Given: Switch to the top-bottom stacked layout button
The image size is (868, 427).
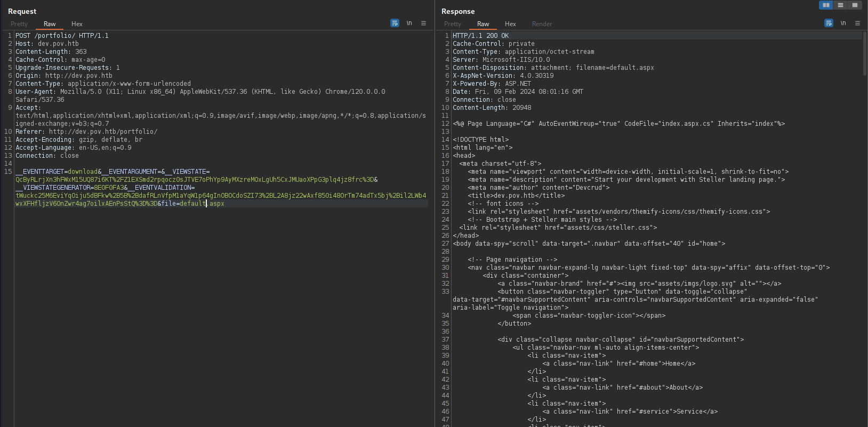Looking at the screenshot, I should 840,5.
